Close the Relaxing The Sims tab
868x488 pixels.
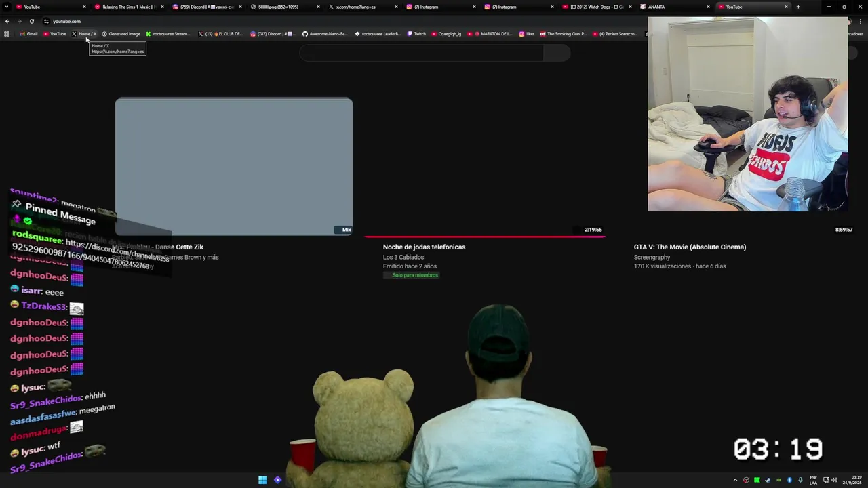(162, 7)
